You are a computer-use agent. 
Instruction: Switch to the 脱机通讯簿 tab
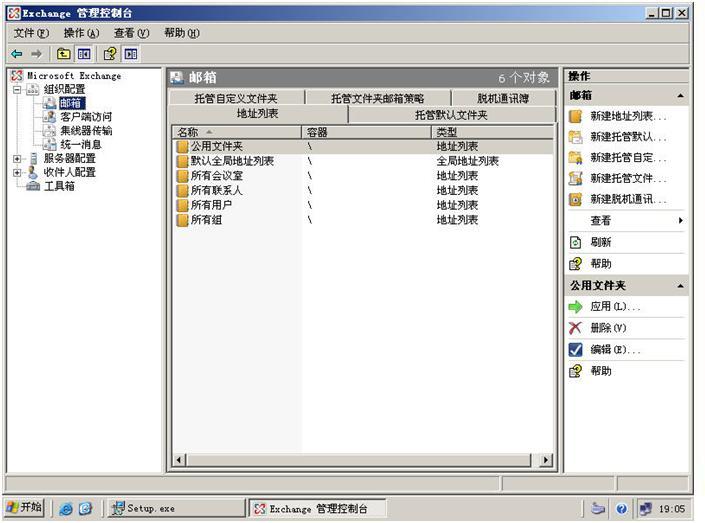[x=502, y=98]
